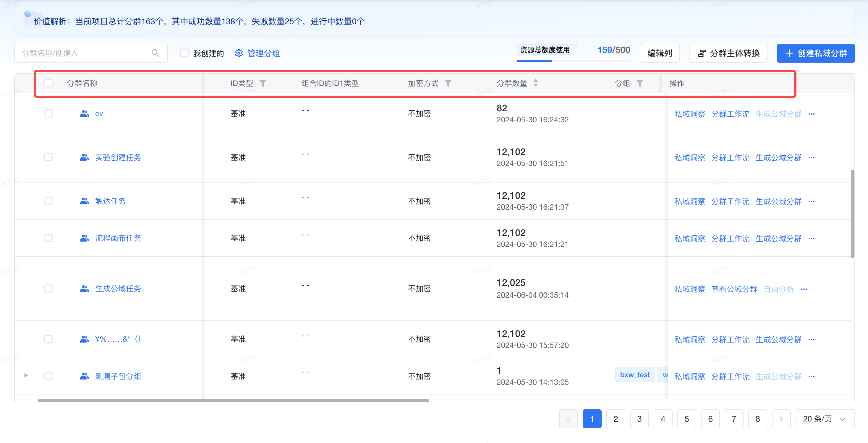Click the group icon beside 生成公域任务
Viewport: 868px width, 443px height.
click(85, 289)
